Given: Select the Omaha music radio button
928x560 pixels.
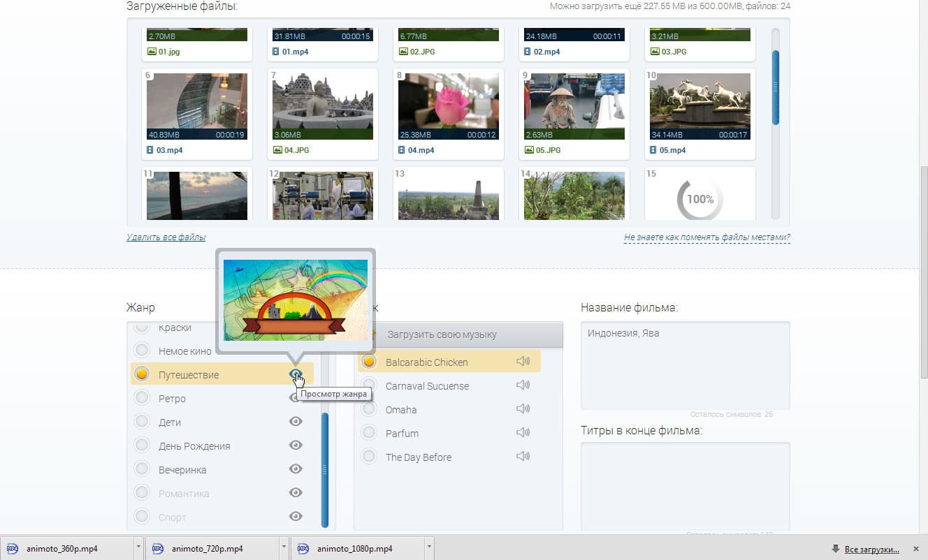Looking at the screenshot, I should click(x=369, y=409).
